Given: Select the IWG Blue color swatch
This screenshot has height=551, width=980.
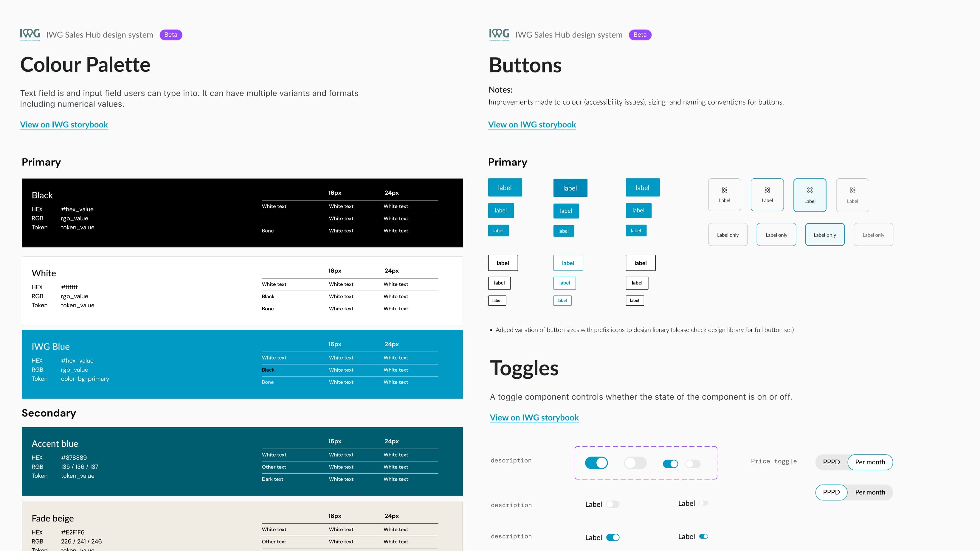Looking at the screenshot, I should [x=242, y=364].
